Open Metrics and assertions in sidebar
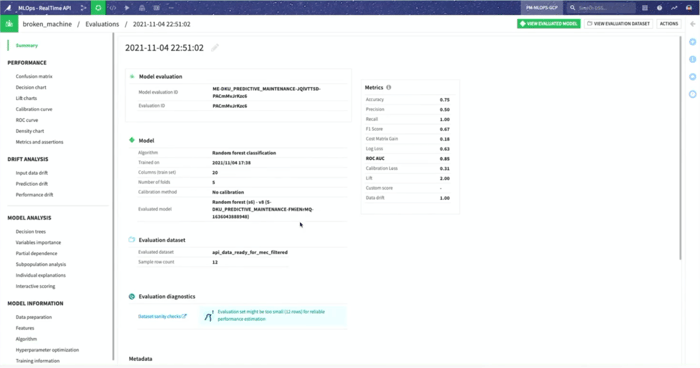This screenshot has width=700, height=368. (x=39, y=142)
